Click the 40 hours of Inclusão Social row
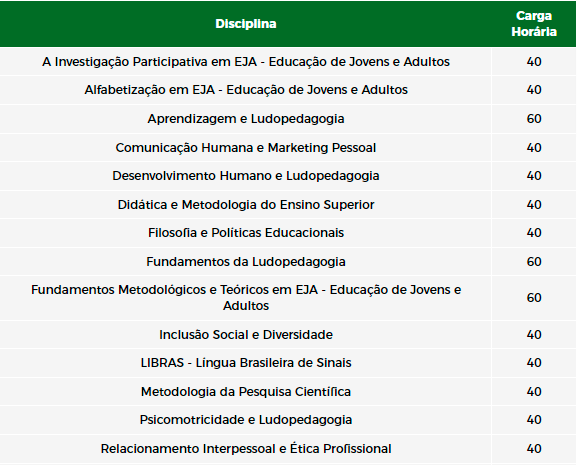 (x=534, y=335)
